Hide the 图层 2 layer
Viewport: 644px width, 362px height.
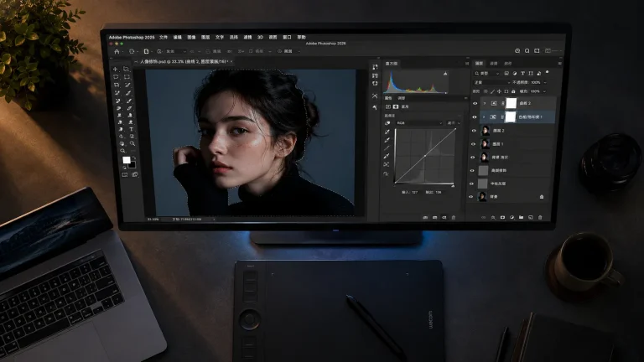474,131
